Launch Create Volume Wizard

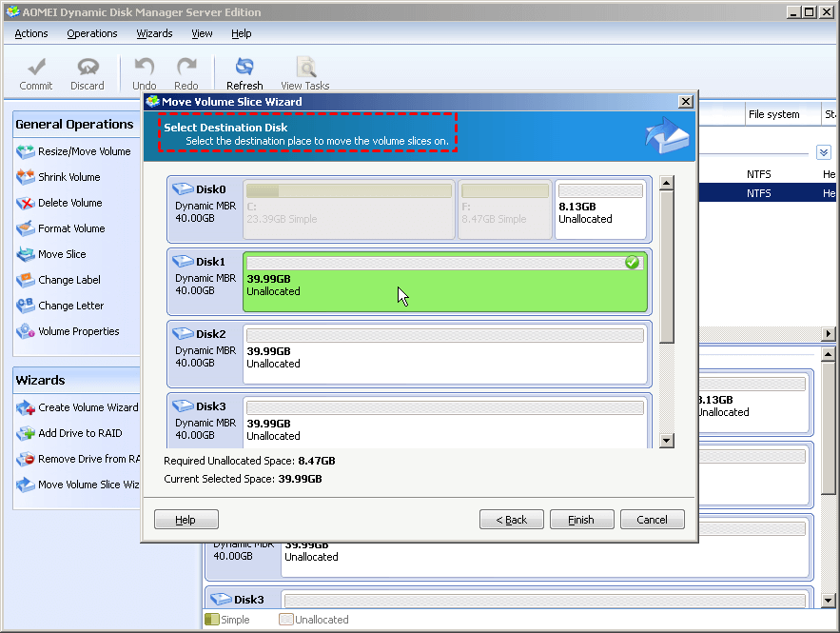click(77, 407)
